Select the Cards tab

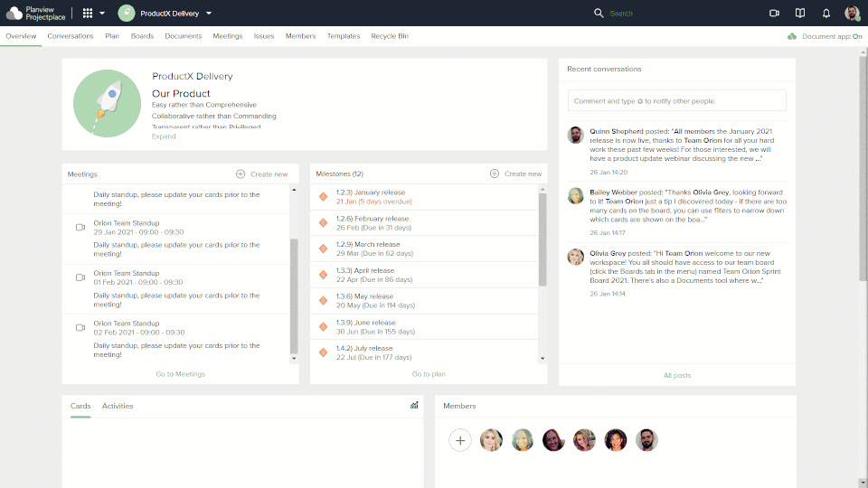(x=80, y=406)
